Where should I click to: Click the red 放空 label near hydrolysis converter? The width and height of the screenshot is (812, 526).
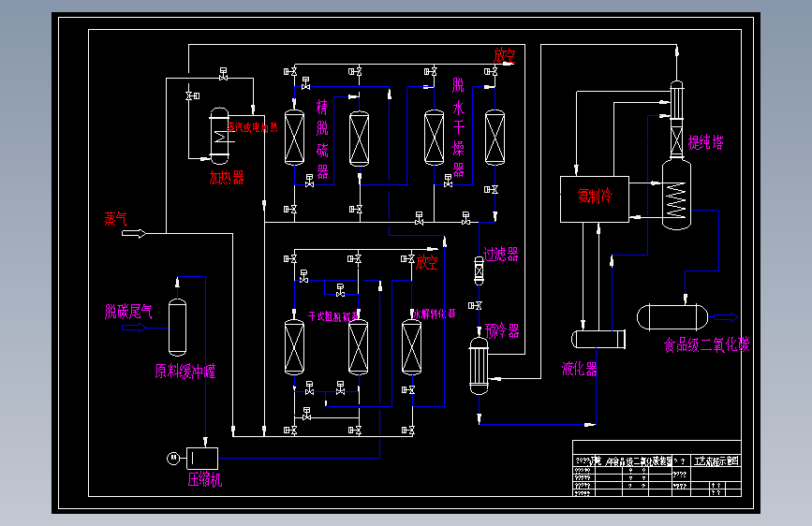pos(427,262)
